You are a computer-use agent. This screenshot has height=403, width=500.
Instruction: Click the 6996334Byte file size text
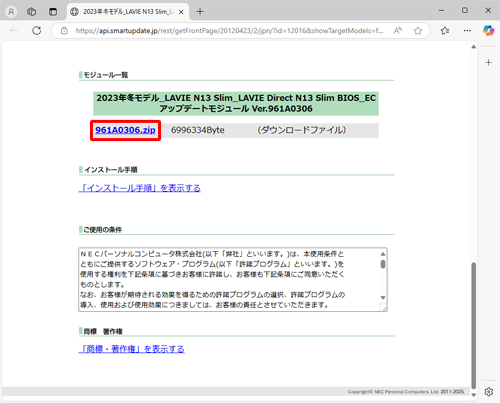click(198, 130)
